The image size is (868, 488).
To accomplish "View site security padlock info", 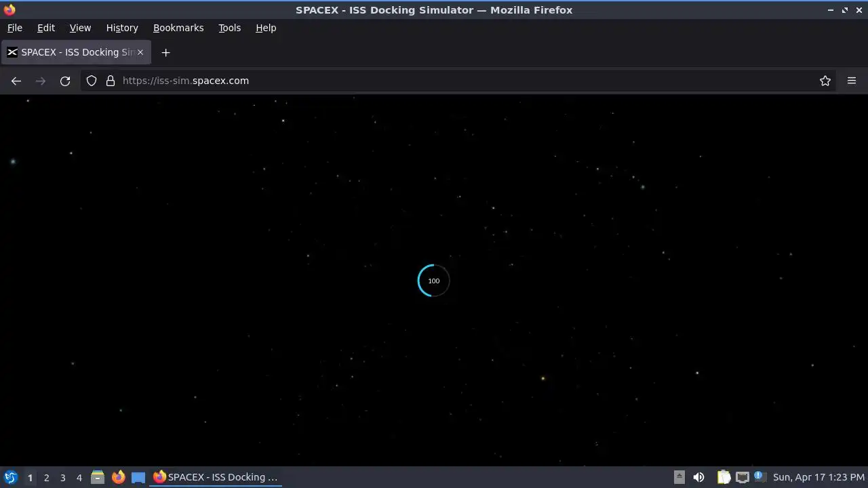I will coord(111,81).
